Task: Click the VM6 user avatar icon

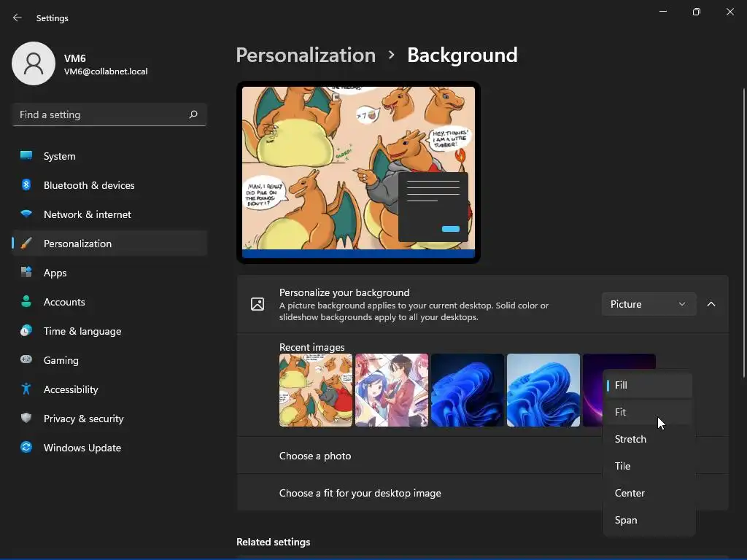Action: 34,63
